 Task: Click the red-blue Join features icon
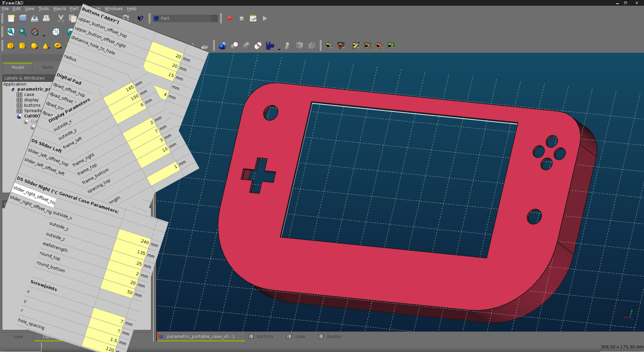[270, 46]
